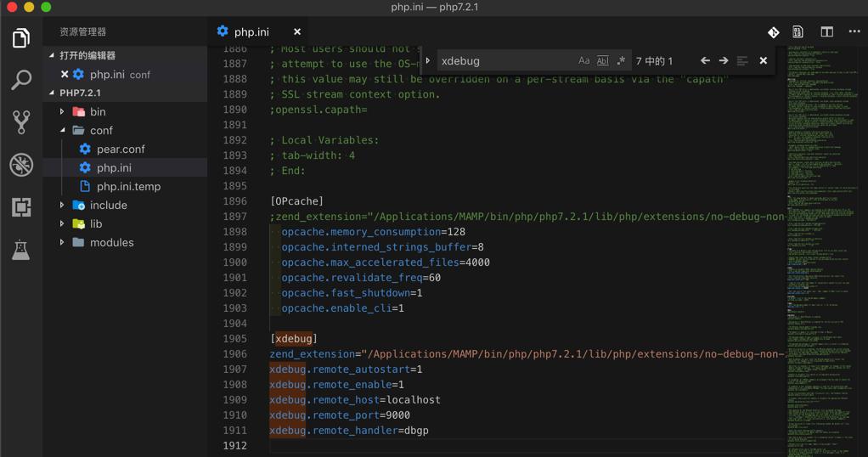Viewport: 868px width, 457px height.
Task: Toggle match case in find widget
Action: pyautogui.click(x=584, y=60)
